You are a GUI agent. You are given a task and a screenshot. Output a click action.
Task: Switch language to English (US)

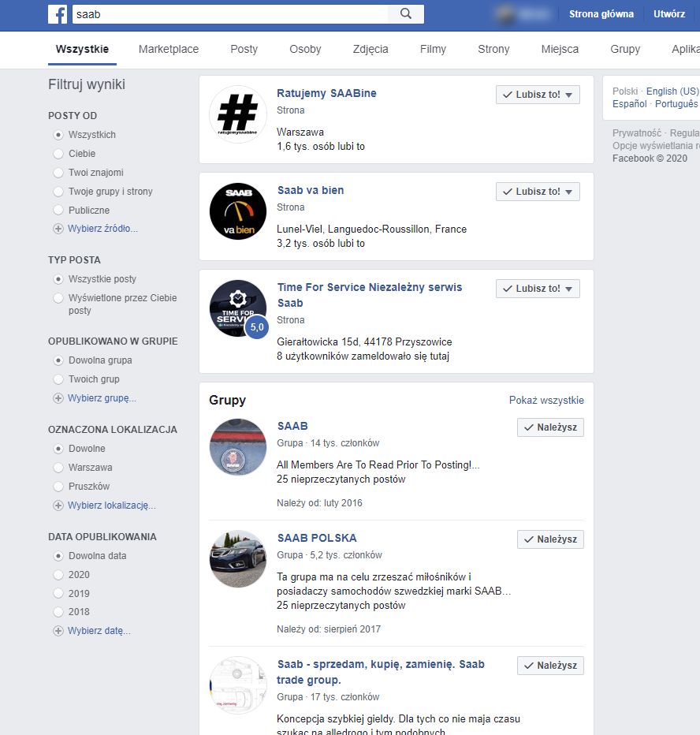[672, 91]
